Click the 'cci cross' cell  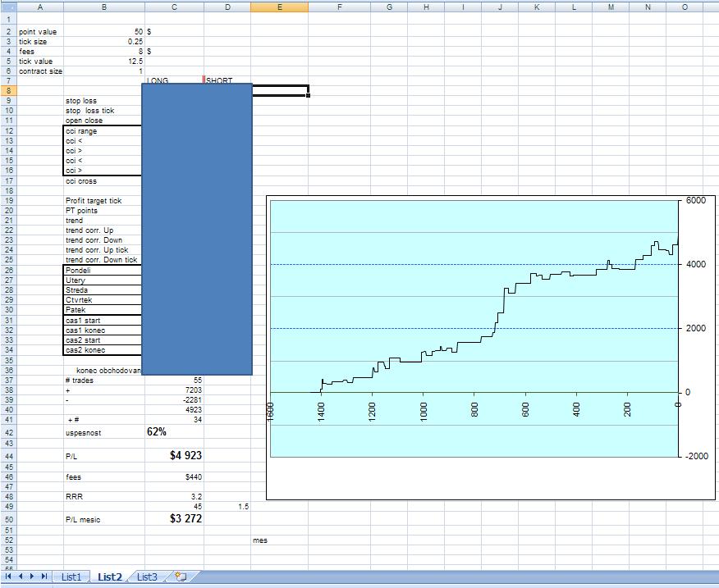pyautogui.click(x=104, y=181)
